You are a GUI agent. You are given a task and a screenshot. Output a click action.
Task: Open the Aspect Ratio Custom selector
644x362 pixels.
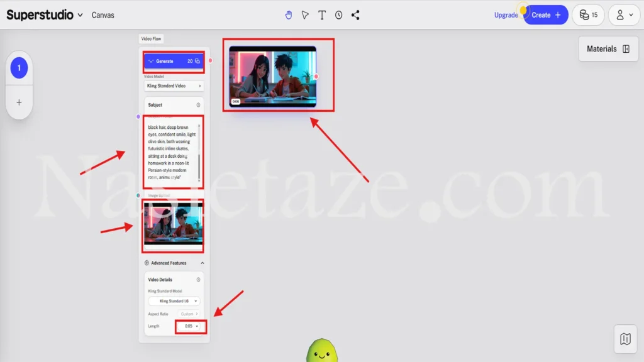[x=189, y=314]
